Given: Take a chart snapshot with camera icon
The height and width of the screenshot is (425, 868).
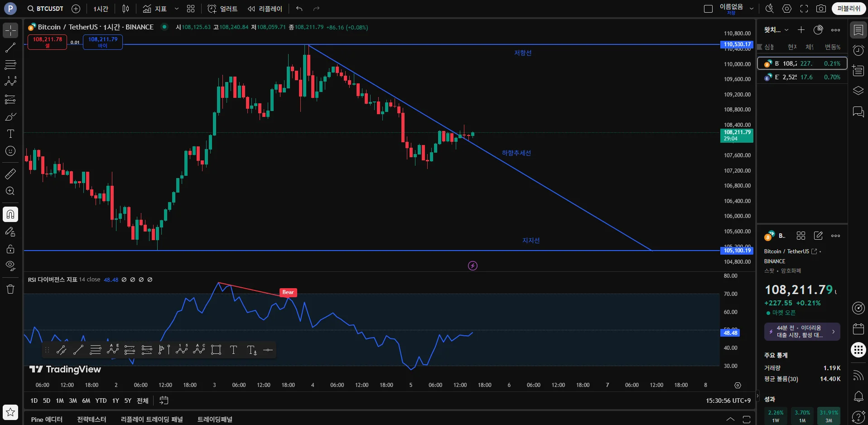Looking at the screenshot, I should (821, 9).
